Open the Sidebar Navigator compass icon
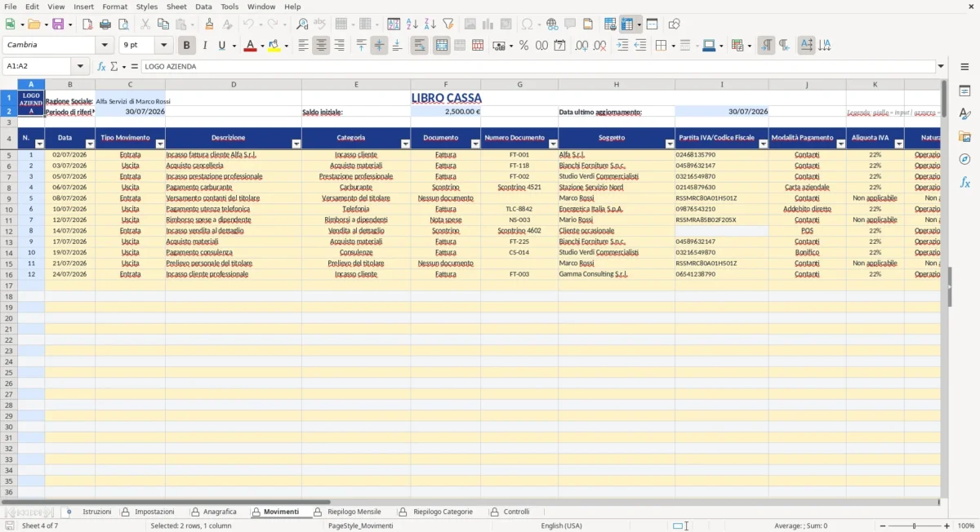This screenshot has width=980, height=532. coord(964,159)
